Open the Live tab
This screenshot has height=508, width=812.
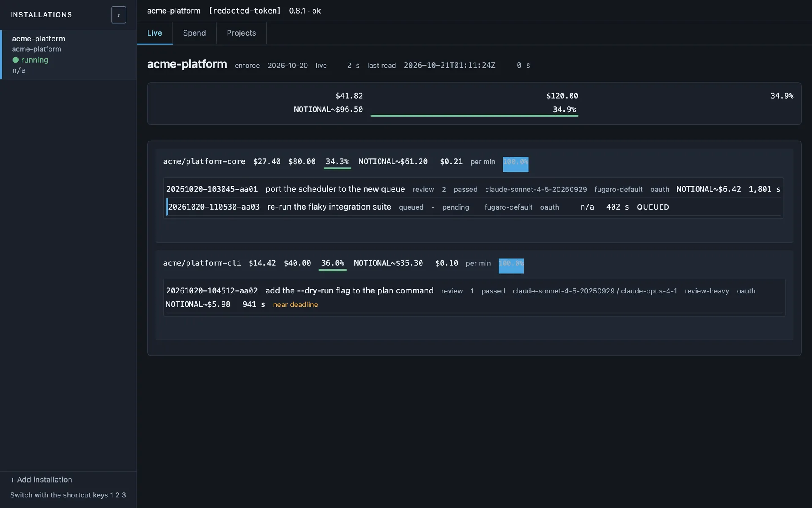click(x=154, y=33)
